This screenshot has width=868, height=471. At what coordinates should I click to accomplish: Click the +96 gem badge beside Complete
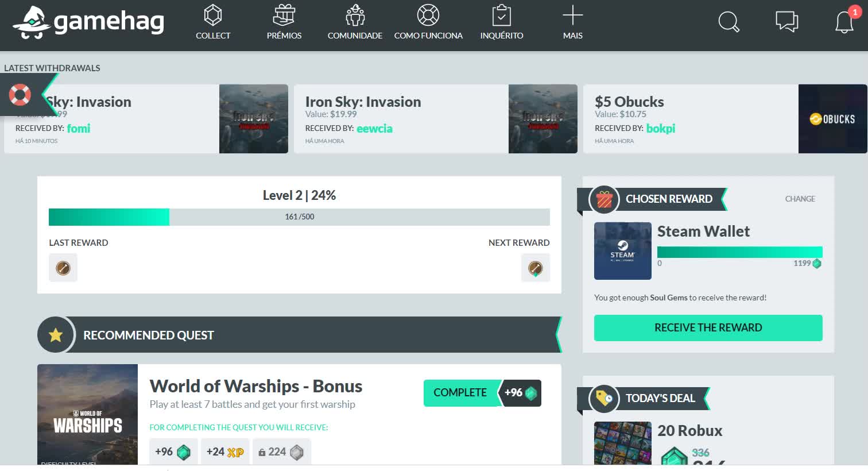[521, 393]
